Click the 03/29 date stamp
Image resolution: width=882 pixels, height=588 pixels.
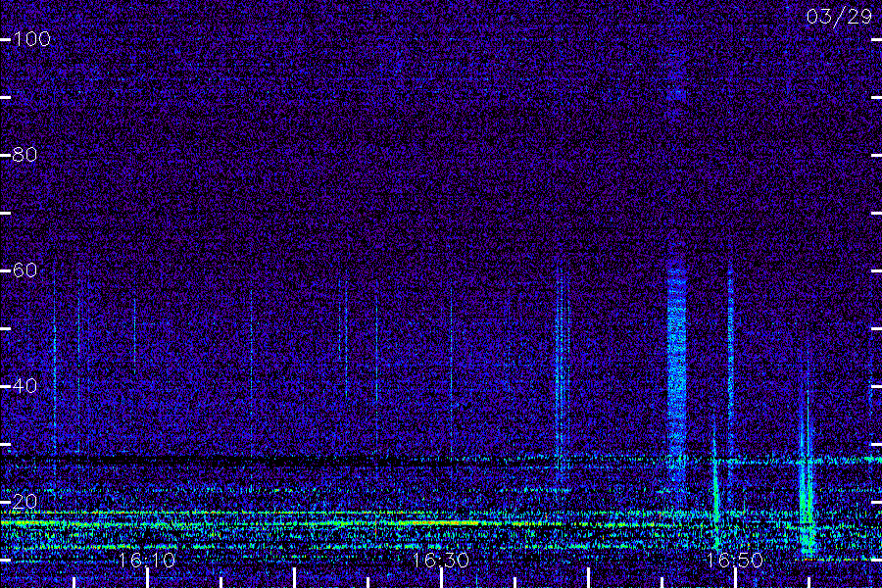[x=839, y=17]
